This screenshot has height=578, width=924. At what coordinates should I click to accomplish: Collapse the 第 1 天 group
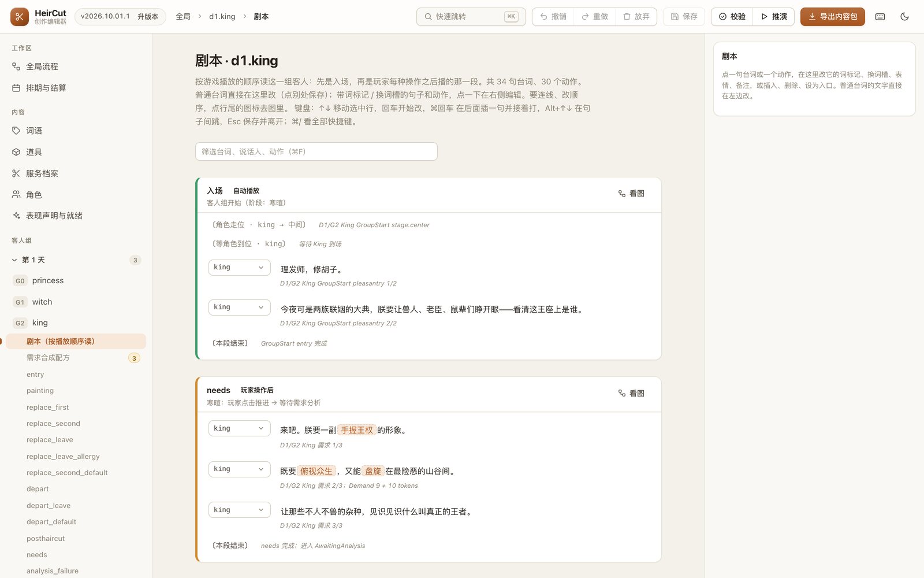(76, 260)
